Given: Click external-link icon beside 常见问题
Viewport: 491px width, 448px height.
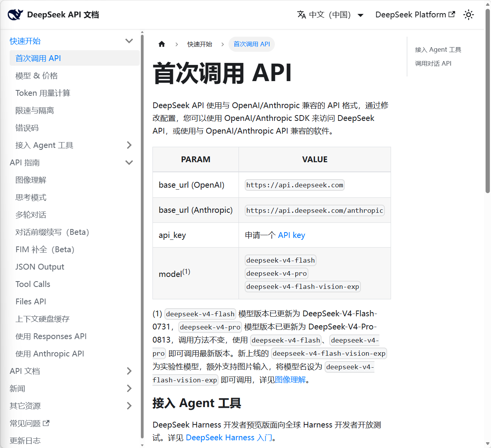Looking at the screenshot, I should [46, 423].
